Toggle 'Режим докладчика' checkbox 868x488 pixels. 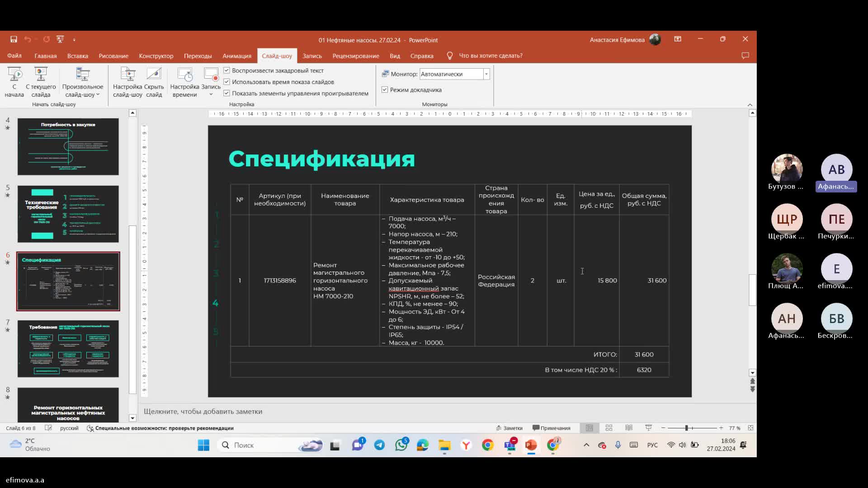coord(385,89)
